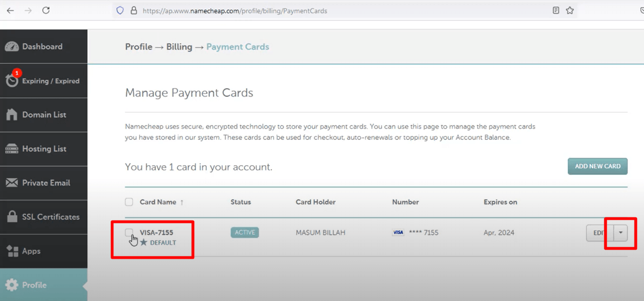
Task: Click the shield tracking protection icon
Action: click(x=120, y=10)
